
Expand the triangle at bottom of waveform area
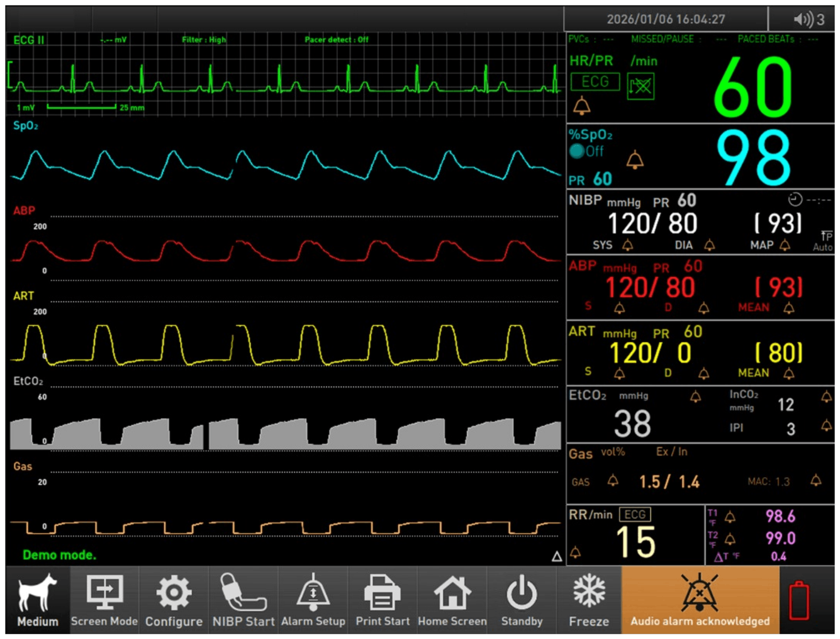pos(556,556)
